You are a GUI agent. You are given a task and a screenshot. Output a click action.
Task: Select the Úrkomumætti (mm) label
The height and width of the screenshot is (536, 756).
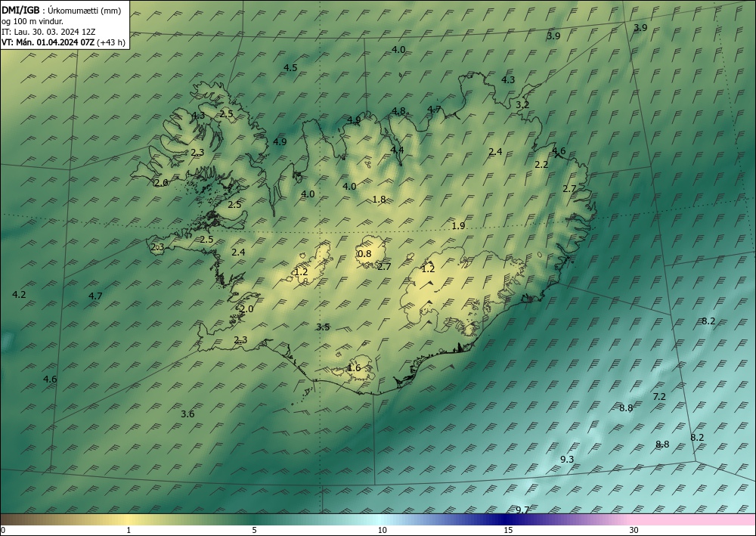point(83,11)
